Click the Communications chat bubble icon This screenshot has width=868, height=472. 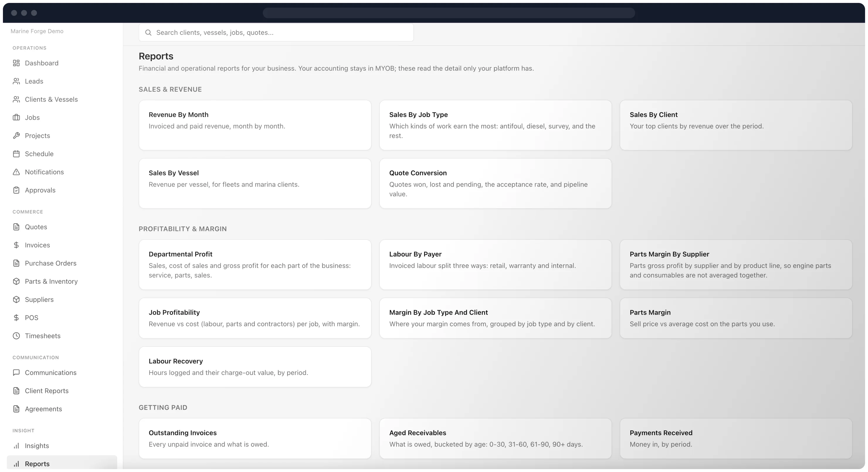[16, 373]
